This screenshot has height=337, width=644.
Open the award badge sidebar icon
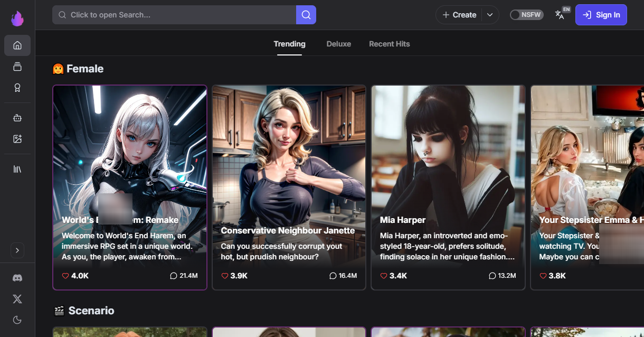(17, 88)
